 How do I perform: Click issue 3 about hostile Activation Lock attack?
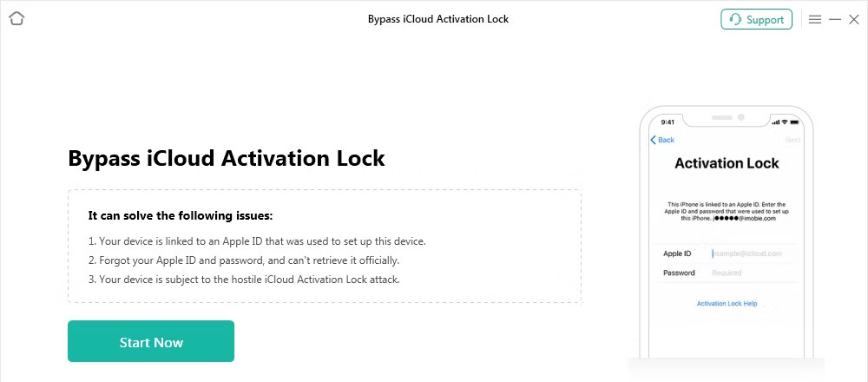pos(244,279)
